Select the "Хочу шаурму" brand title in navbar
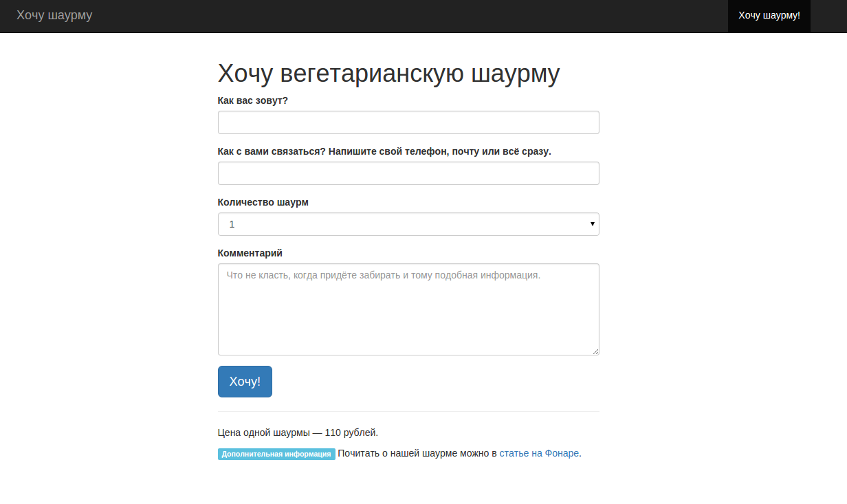Image resolution: width=847 pixels, height=504 pixels. coord(54,16)
